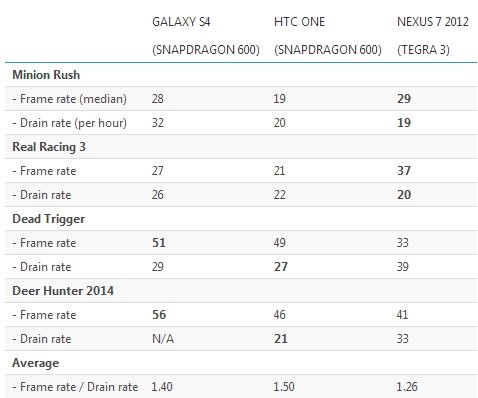Select the Average section heading
478x398 pixels.
tap(36, 363)
